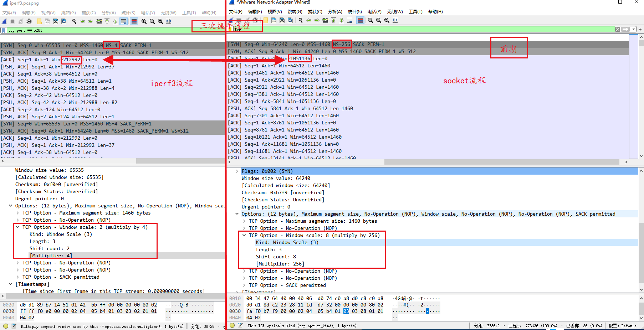Expand the Flags 0x002 (SYN) row

click(x=237, y=171)
